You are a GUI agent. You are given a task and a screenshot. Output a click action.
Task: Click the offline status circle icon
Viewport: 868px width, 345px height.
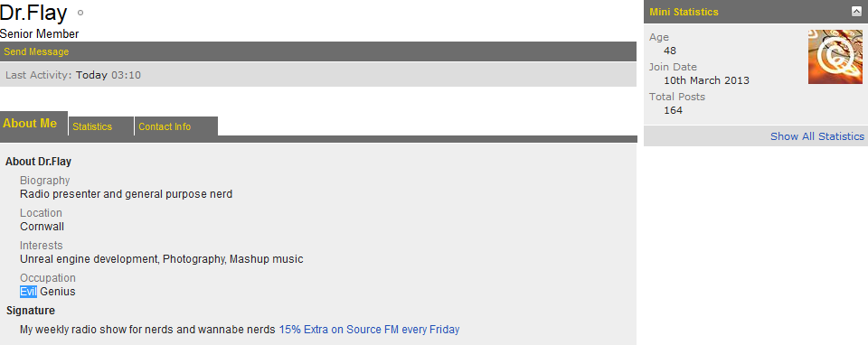80,13
